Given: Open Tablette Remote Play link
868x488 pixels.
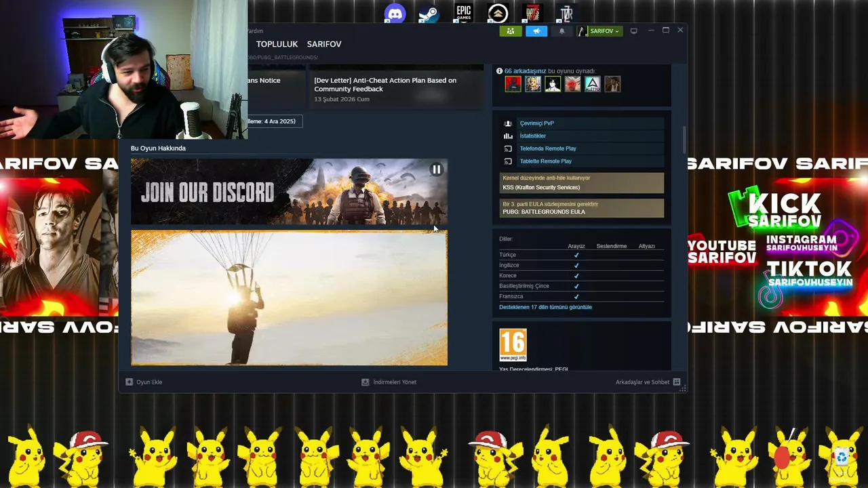Looking at the screenshot, I should (546, 161).
